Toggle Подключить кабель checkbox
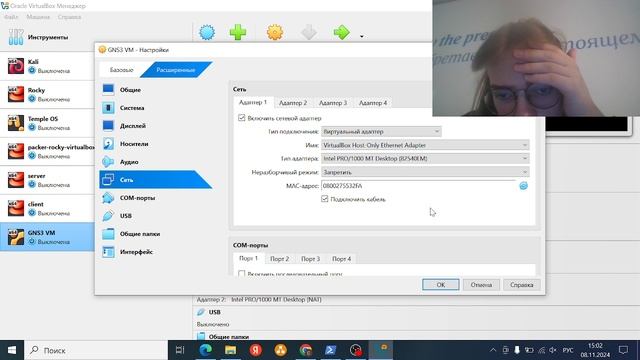The width and height of the screenshot is (640, 360). [324, 199]
